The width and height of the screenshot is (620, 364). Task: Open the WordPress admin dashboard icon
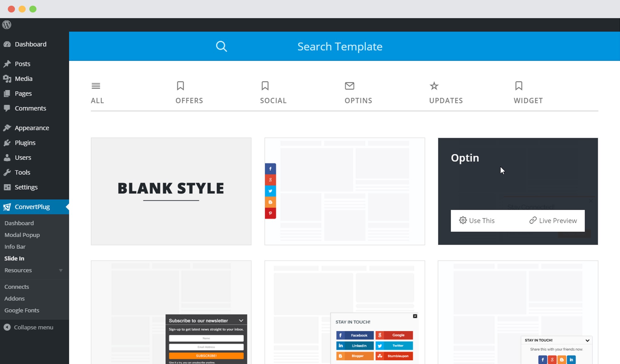coord(7,24)
